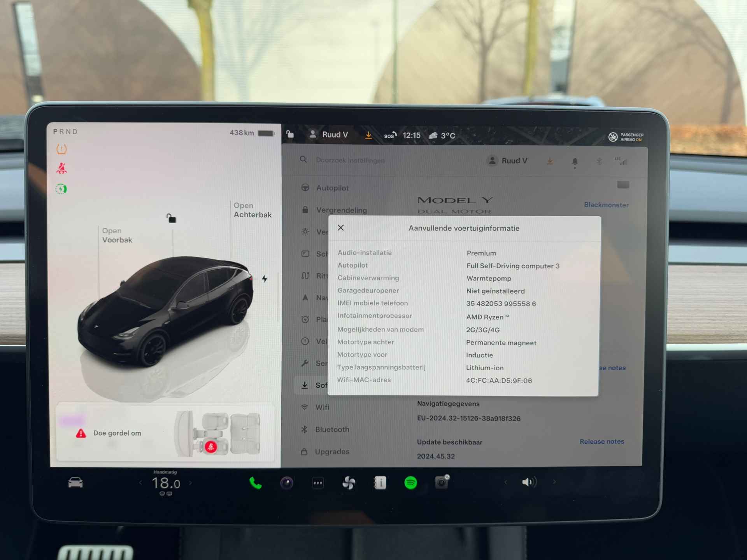This screenshot has height=560, width=747.
Task: Open the phone app in bottom bar
Action: coord(255,483)
